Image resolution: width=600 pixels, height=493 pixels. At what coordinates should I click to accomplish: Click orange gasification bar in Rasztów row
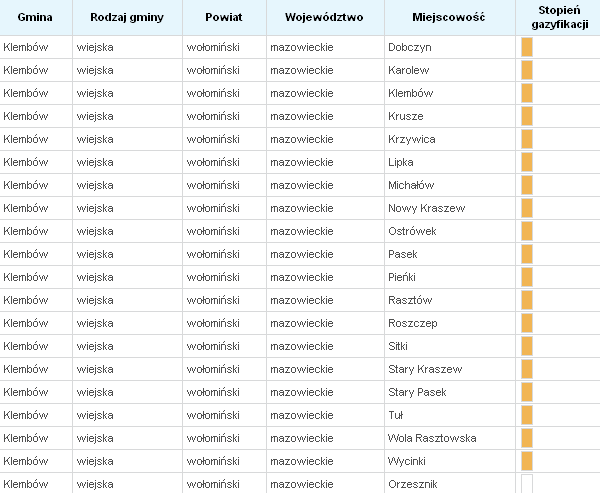point(527,300)
